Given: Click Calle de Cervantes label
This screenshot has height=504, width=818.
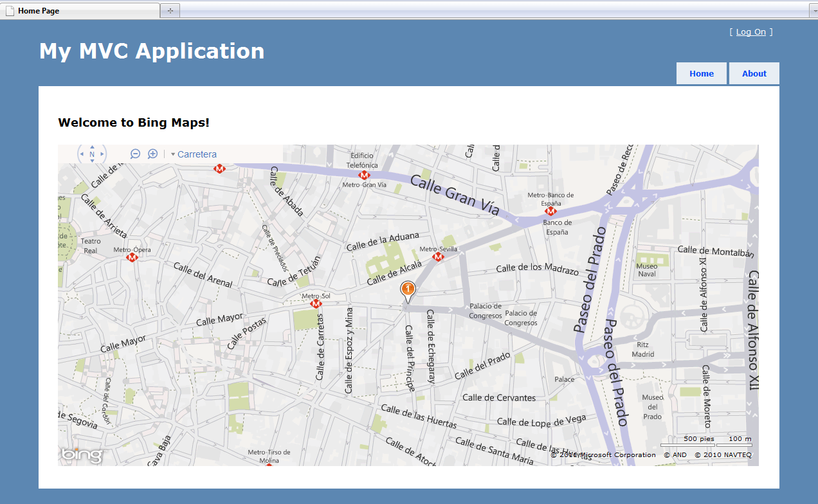Looking at the screenshot, I should (x=499, y=397).
